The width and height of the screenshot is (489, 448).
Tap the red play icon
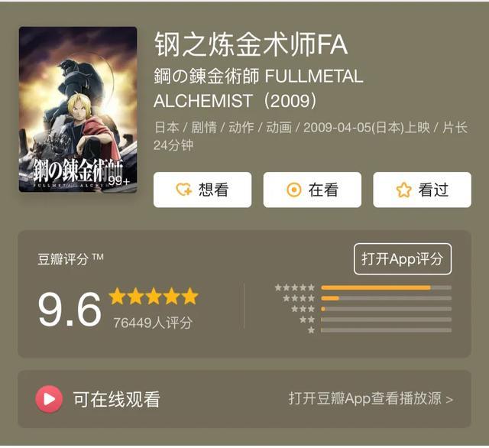pyautogui.click(x=49, y=399)
